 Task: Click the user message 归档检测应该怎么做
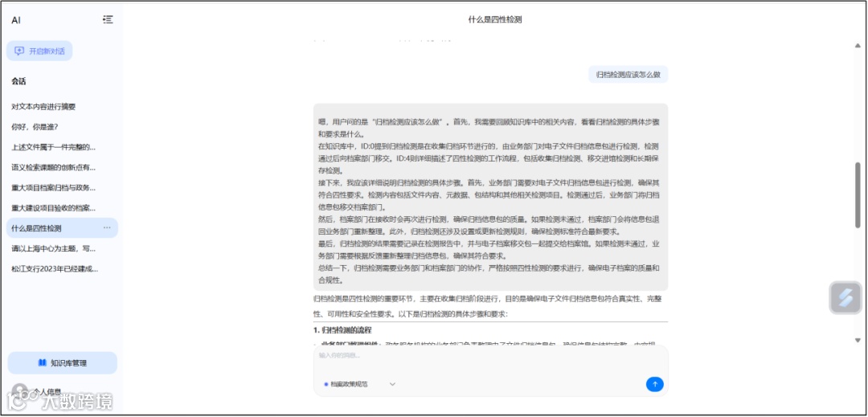pos(628,74)
